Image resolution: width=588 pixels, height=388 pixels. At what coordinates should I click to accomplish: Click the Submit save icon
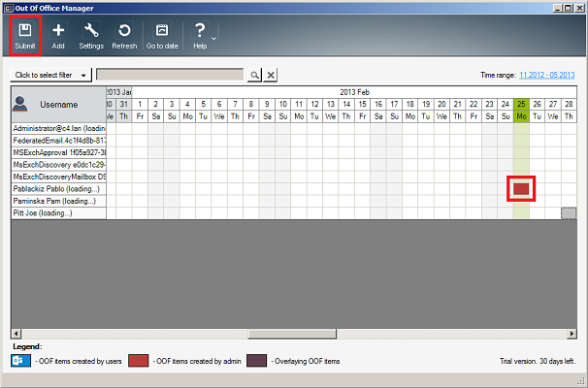(25, 35)
